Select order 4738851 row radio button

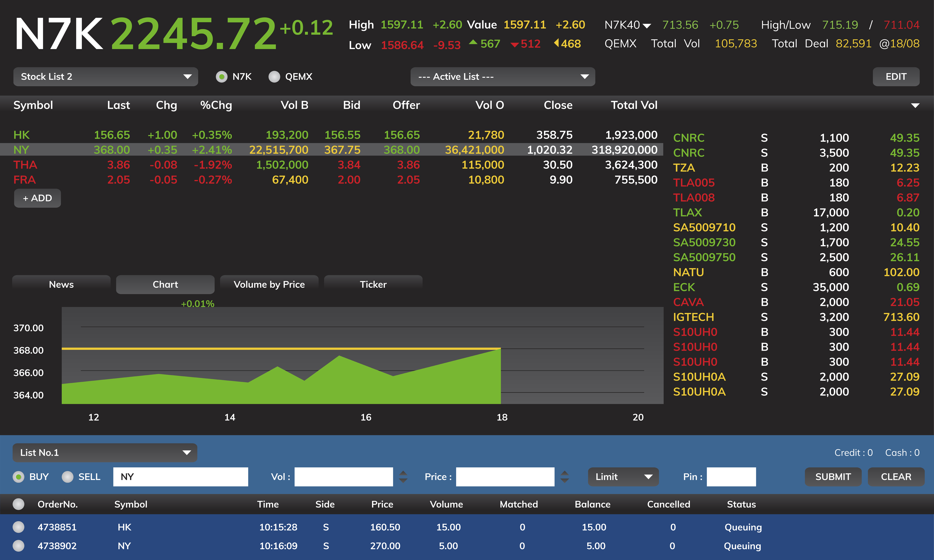pos(18,527)
